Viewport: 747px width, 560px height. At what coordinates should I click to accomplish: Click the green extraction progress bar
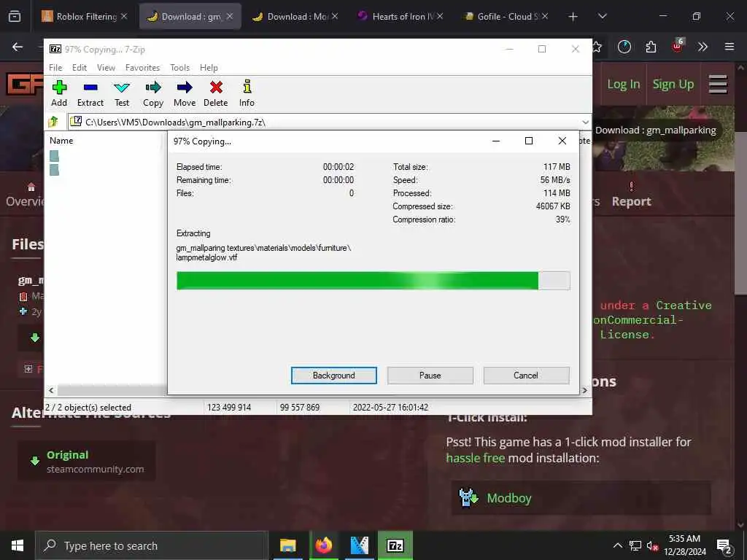pos(373,281)
